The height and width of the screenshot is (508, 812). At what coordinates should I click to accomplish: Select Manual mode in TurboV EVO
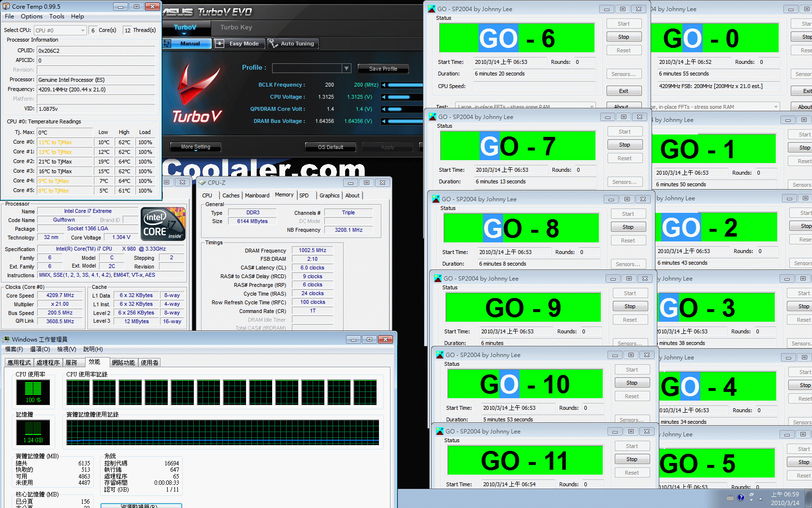187,44
